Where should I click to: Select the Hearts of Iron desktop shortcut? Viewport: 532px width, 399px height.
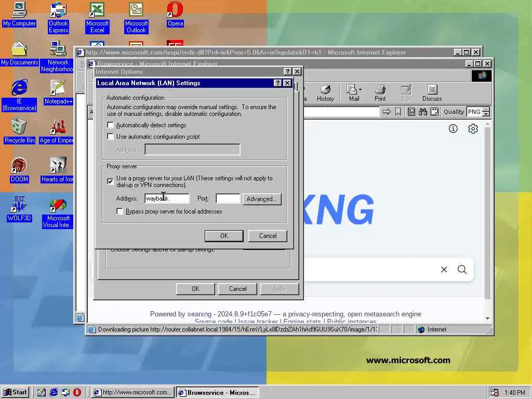tap(57, 170)
